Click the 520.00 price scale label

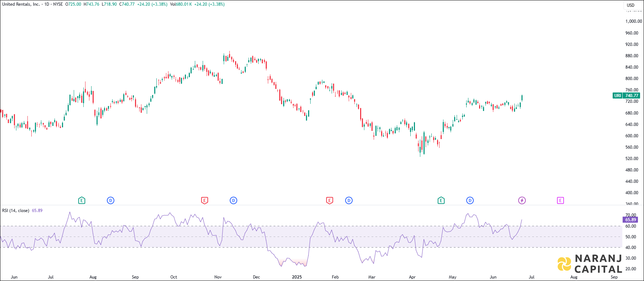tap(632, 159)
